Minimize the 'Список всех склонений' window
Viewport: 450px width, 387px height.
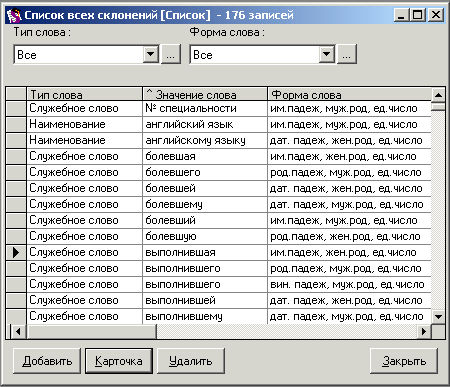point(401,15)
